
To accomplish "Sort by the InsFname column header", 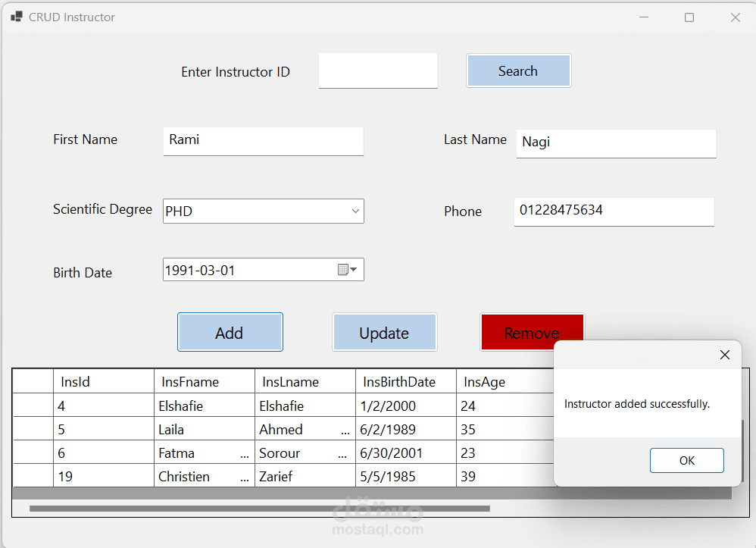I will coord(205,381).
